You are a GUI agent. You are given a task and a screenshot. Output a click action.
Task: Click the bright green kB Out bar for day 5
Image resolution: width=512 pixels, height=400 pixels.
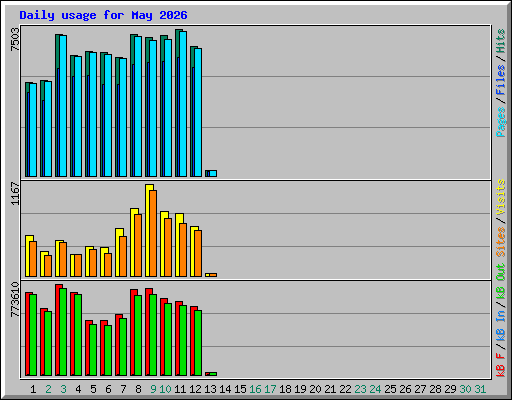(93, 350)
